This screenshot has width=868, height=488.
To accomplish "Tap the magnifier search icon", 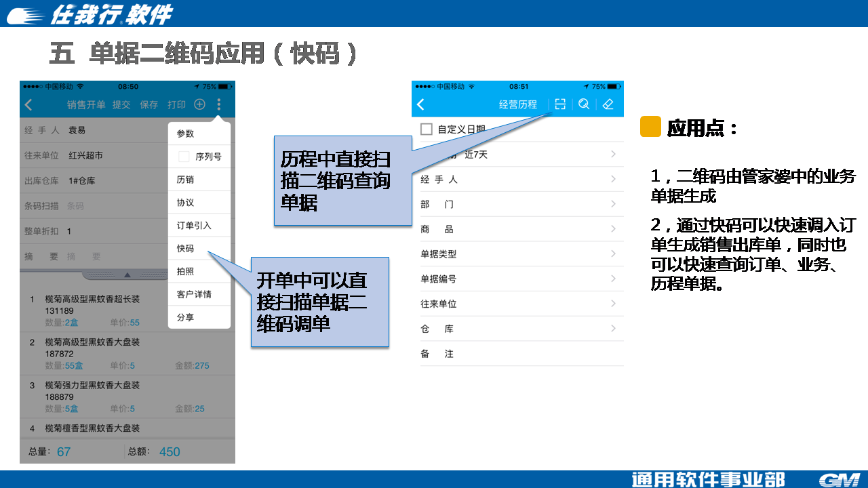I will [583, 104].
